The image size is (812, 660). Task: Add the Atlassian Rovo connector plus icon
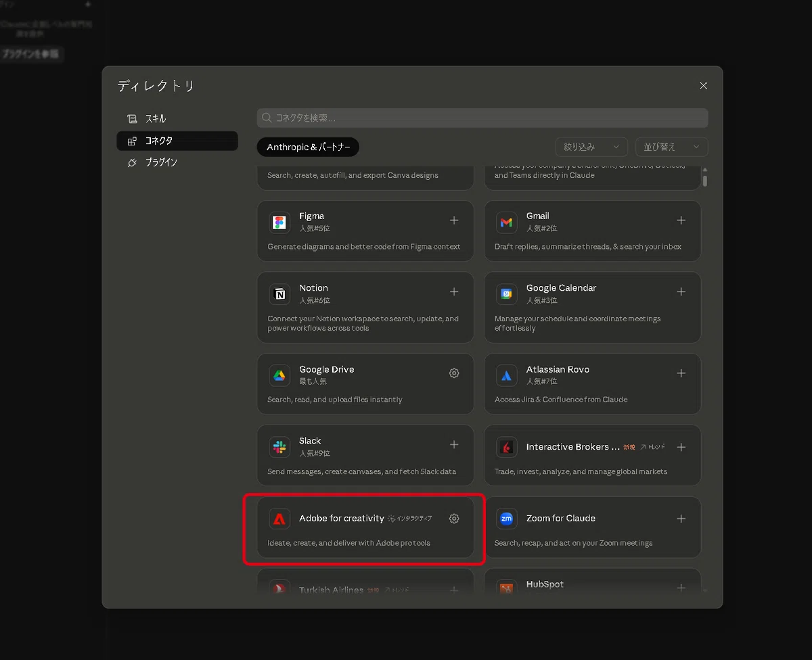pos(681,373)
